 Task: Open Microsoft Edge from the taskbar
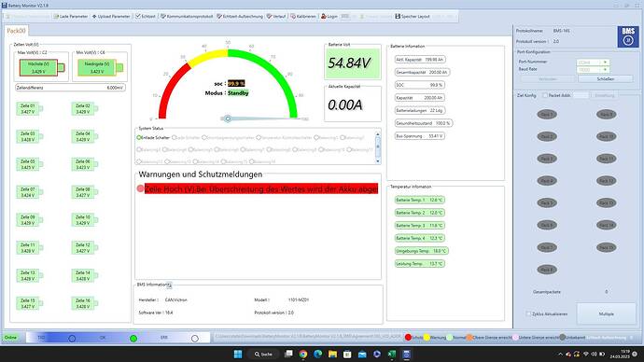coord(318,355)
